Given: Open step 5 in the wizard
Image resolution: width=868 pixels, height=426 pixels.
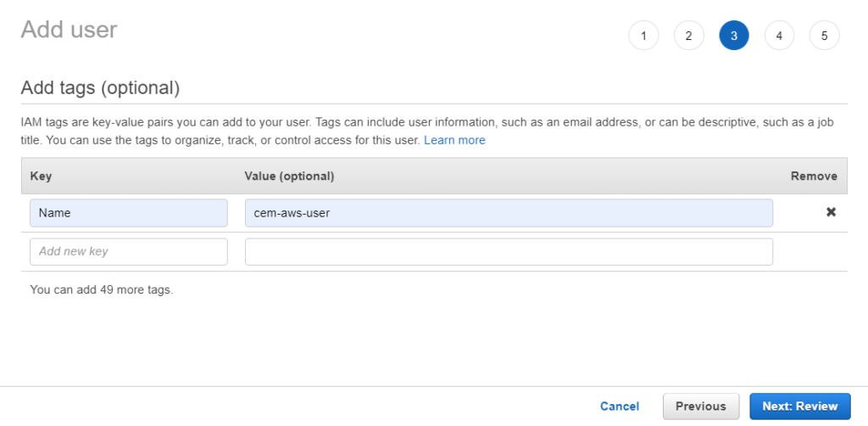Looking at the screenshot, I should 824,36.
